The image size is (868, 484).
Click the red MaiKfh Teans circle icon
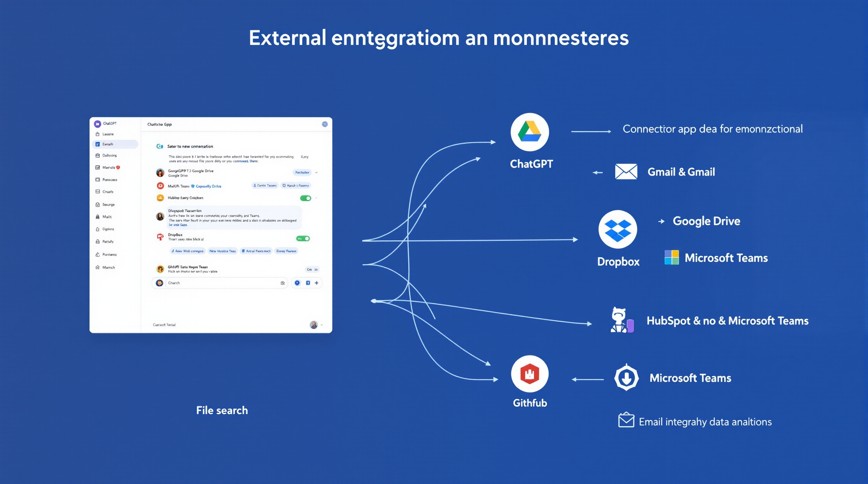point(161,186)
